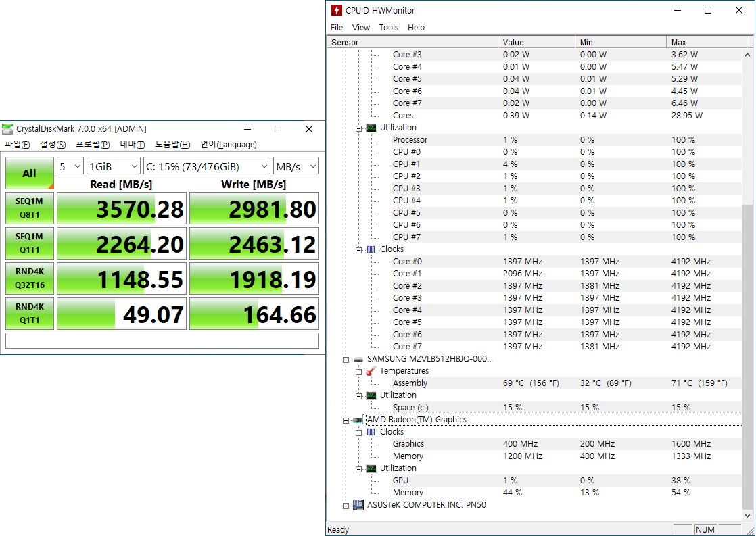The image size is (756, 536).
Task: Click the 49.07 RND4K read result
Action: [x=122, y=314]
